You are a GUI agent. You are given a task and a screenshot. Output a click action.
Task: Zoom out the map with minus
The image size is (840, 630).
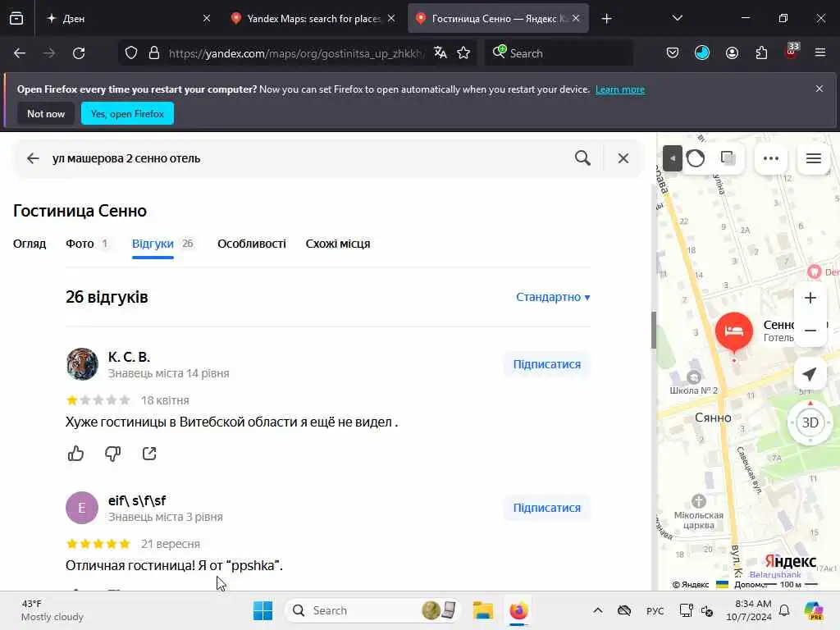(x=810, y=331)
